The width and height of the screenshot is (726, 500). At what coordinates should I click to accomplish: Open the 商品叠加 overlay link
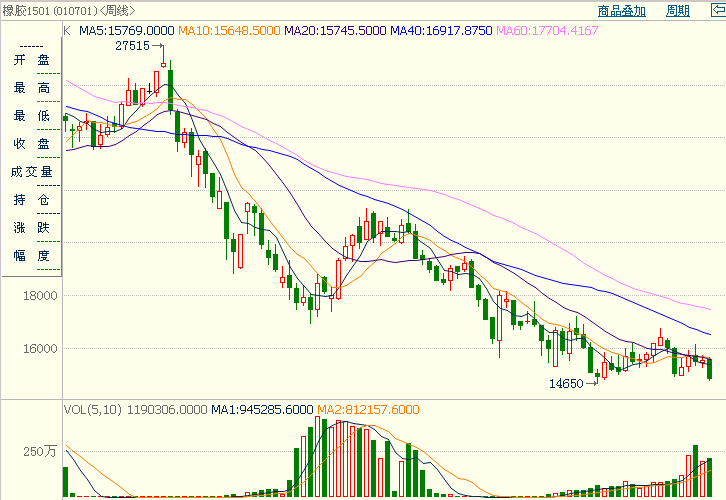point(621,11)
